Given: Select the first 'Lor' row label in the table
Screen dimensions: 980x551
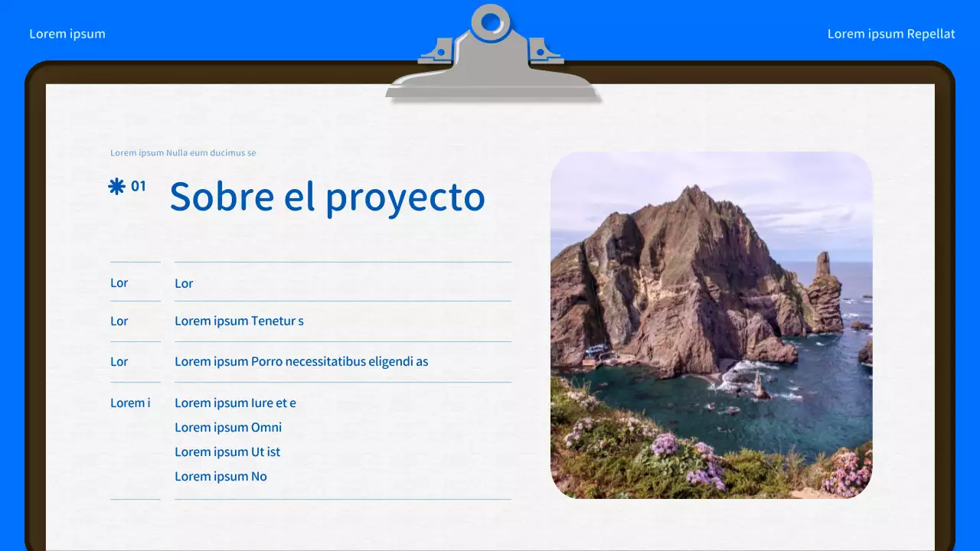Looking at the screenshot, I should [119, 282].
